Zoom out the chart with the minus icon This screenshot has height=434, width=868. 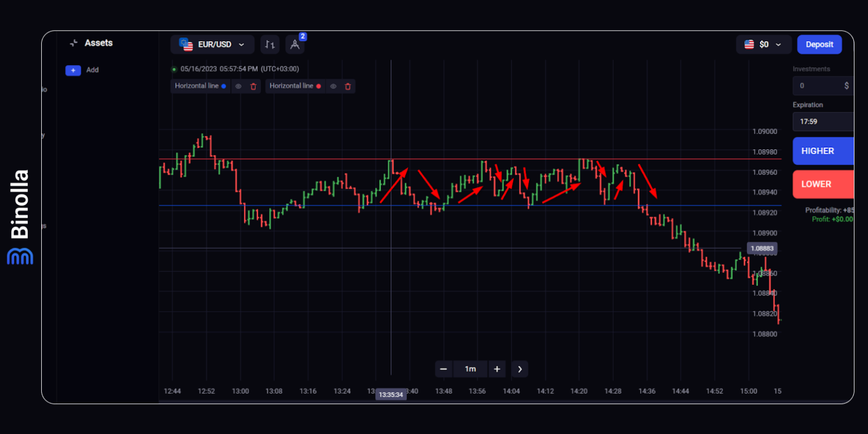[444, 369]
